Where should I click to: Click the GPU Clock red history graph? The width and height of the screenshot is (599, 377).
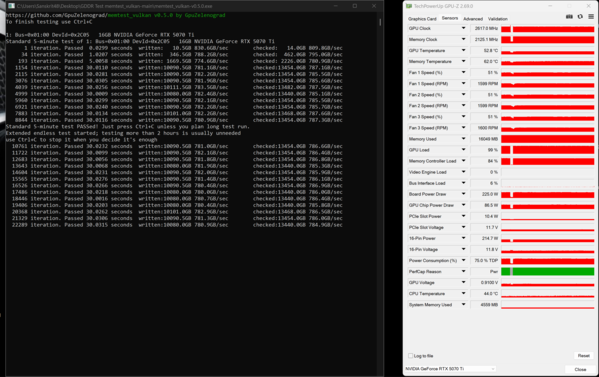coord(547,29)
